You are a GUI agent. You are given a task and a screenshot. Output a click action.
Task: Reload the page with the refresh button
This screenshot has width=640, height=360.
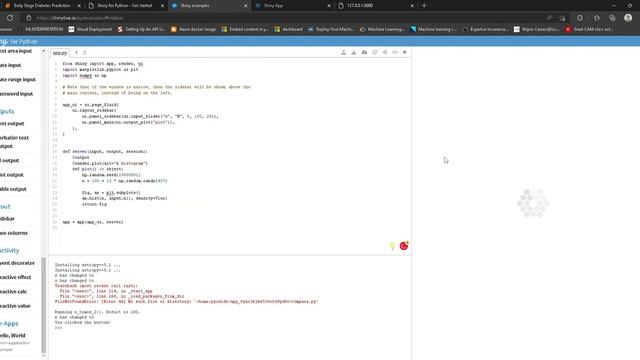[x=10, y=18]
